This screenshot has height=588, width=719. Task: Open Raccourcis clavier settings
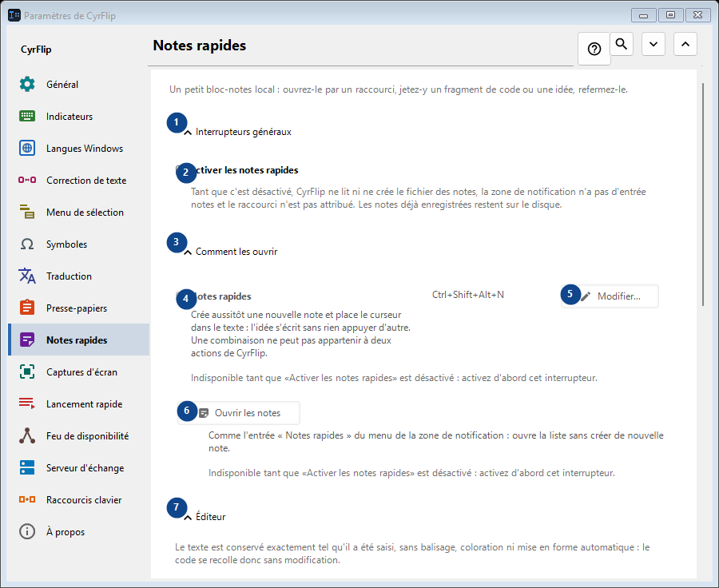(79, 500)
